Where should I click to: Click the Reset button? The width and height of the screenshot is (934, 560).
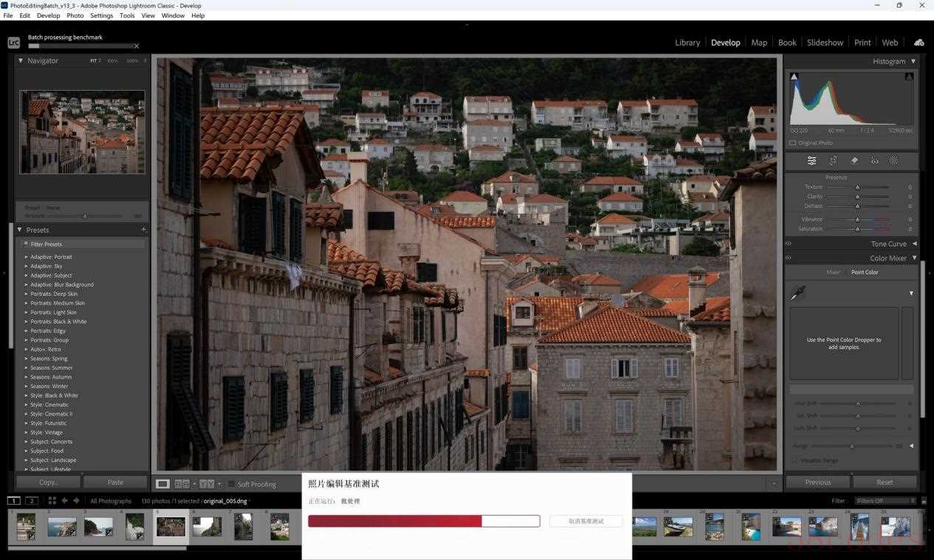coord(885,482)
